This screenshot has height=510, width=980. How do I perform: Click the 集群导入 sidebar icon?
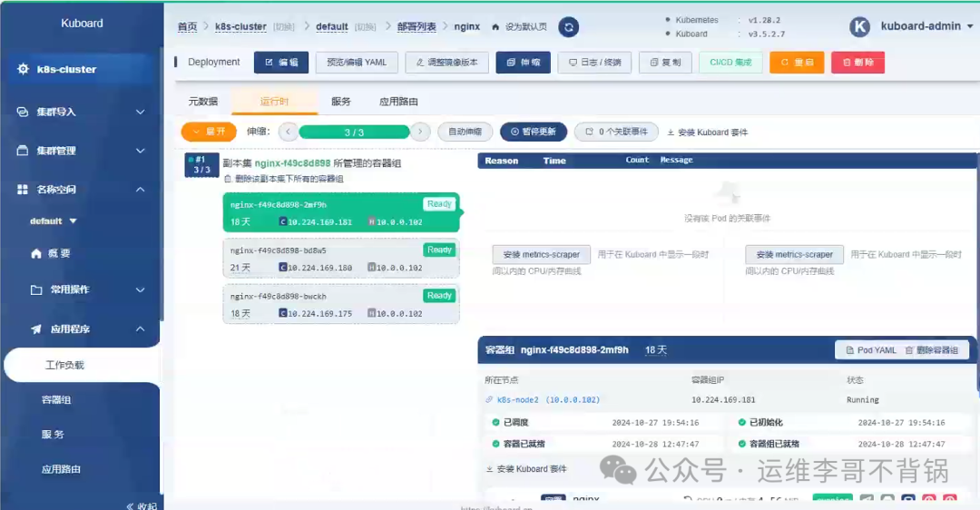23,112
